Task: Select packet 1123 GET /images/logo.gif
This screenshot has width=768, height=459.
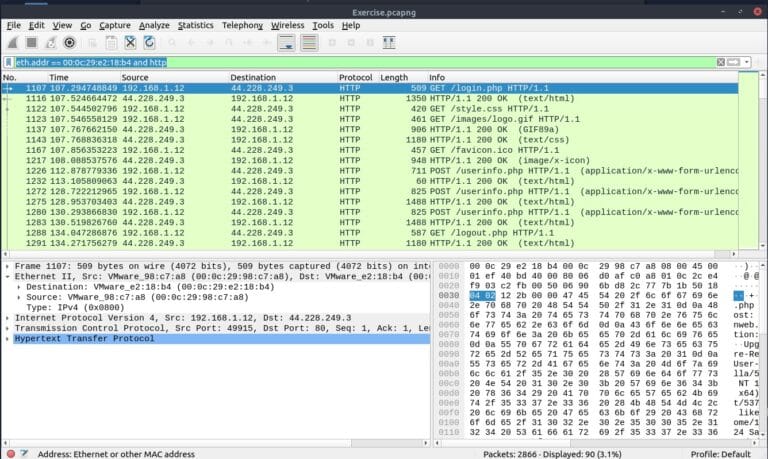Action: click(x=370, y=119)
